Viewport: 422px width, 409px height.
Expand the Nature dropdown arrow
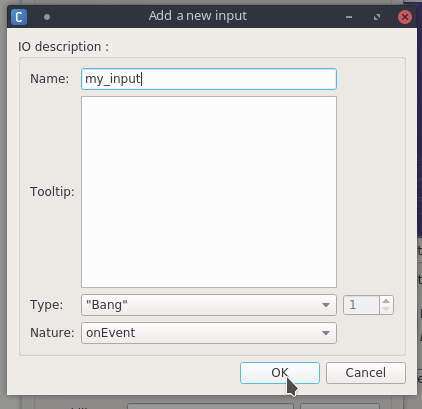click(x=326, y=333)
